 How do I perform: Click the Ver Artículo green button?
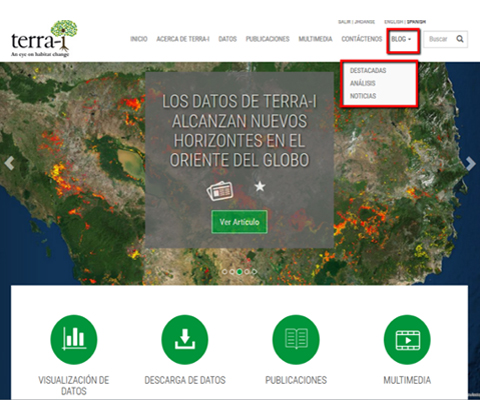pos(239,222)
